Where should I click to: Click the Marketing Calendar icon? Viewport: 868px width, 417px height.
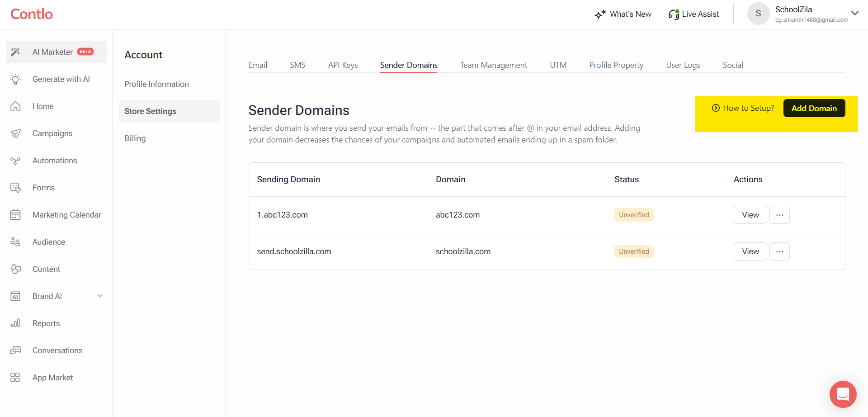pos(15,215)
